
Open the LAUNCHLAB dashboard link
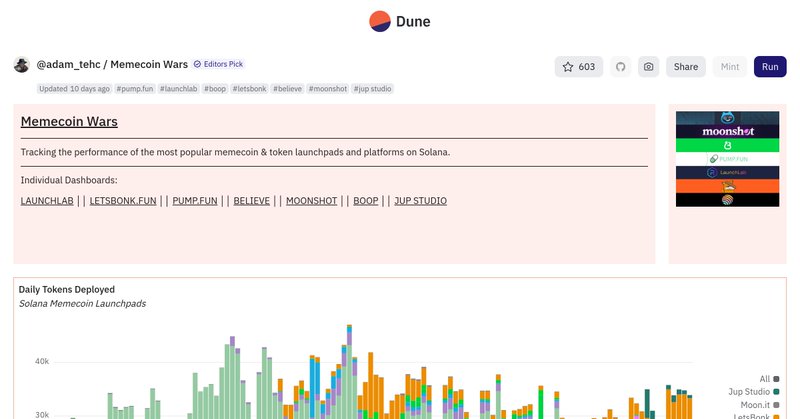(47, 201)
